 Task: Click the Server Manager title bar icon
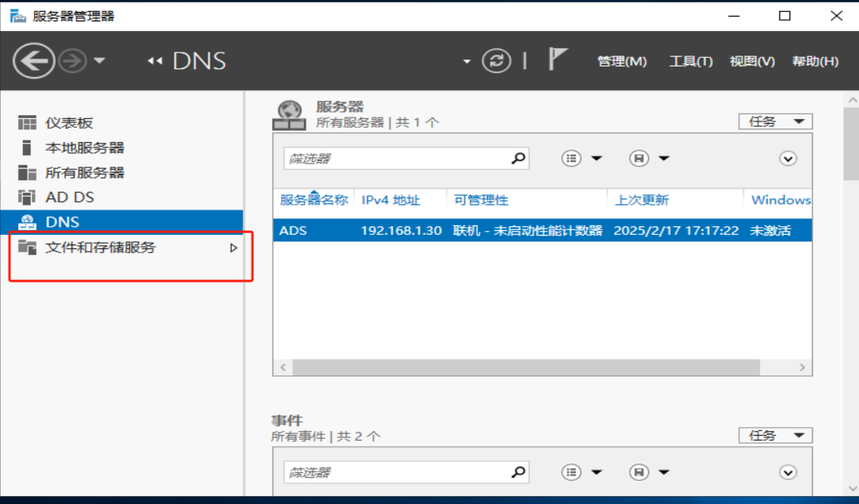tap(17, 15)
